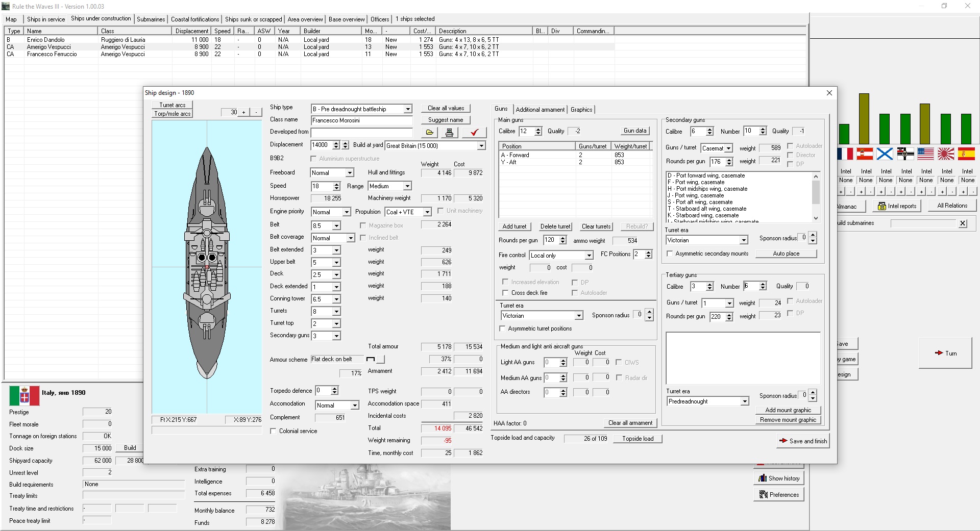Screen dimensions: 980x531
Task: Open the Ships in service tab
Action: point(46,19)
